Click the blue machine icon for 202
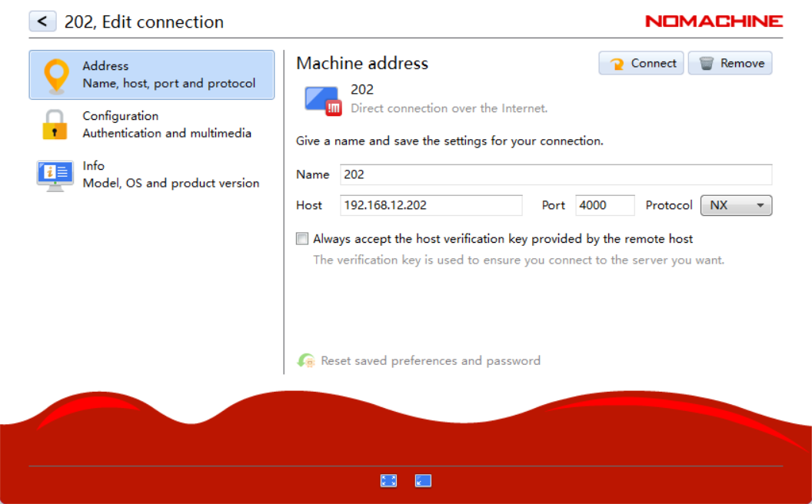 point(323,101)
